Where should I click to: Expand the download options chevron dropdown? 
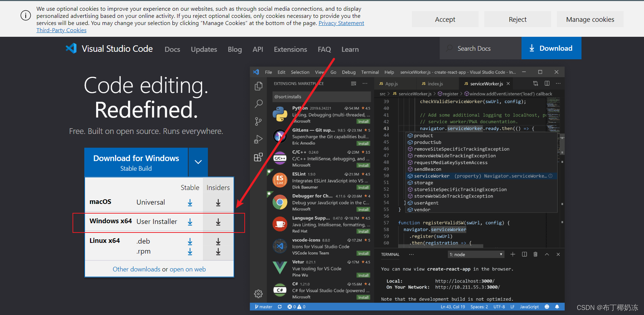click(x=198, y=162)
